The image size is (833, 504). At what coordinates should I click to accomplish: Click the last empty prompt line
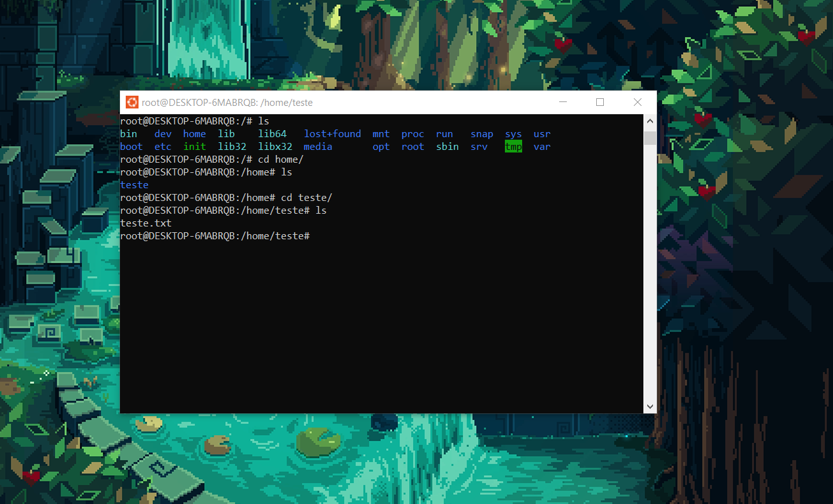point(215,236)
